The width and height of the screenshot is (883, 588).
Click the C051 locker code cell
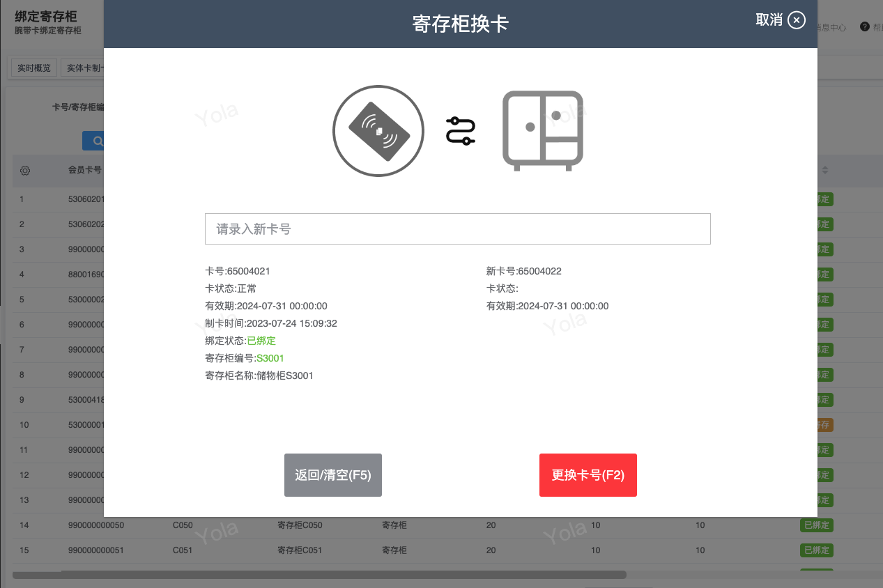click(183, 550)
